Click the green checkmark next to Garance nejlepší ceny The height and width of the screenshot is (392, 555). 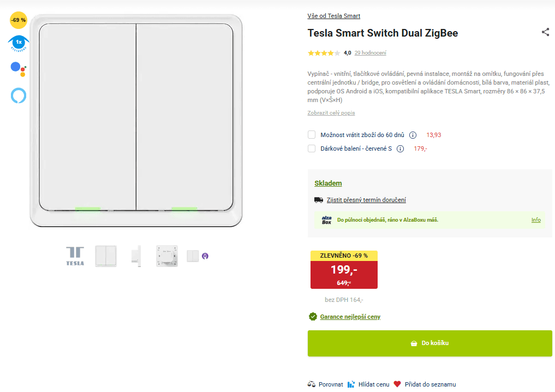[312, 316]
